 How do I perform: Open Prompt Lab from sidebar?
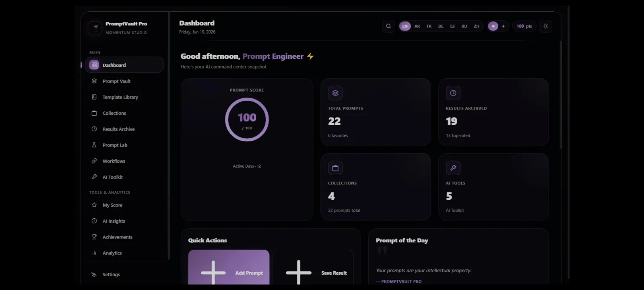point(124,145)
